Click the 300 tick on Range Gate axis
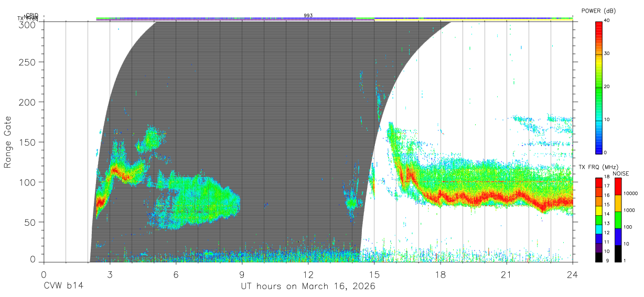Viewport: 644px width, 297px height. [28, 24]
